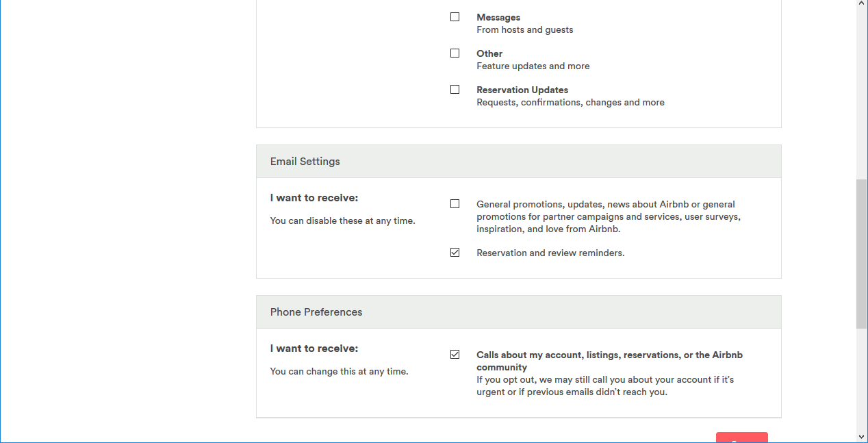Viewport: 868px width, 443px height.
Task: Click the scrollbar up arrow
Action: click(862, 4)
